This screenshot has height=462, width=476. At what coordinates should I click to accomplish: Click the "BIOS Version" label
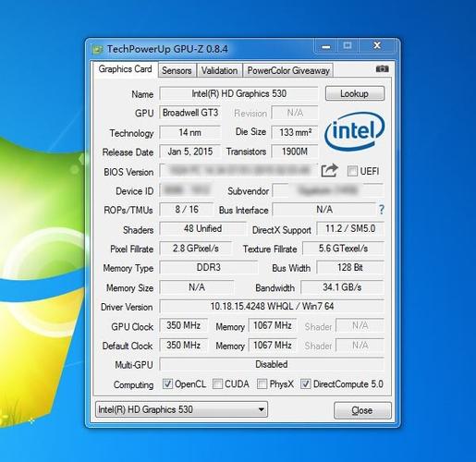[x=128, y=172]
